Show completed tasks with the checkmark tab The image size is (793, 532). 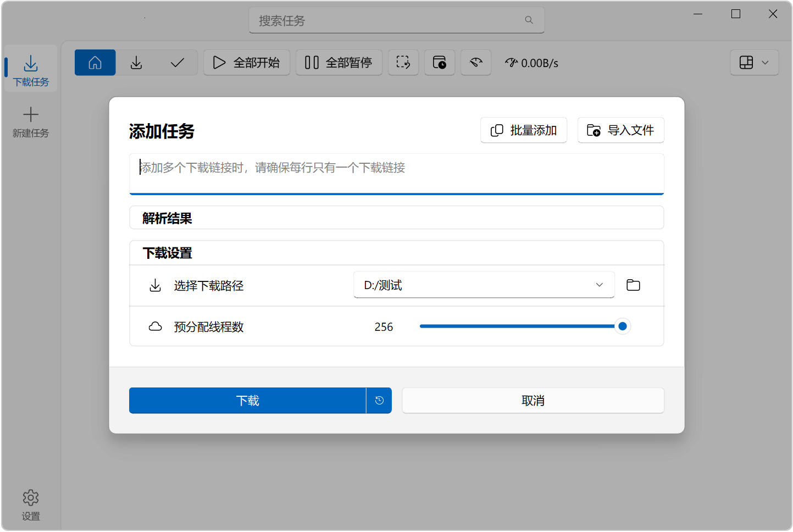point(177,63)
